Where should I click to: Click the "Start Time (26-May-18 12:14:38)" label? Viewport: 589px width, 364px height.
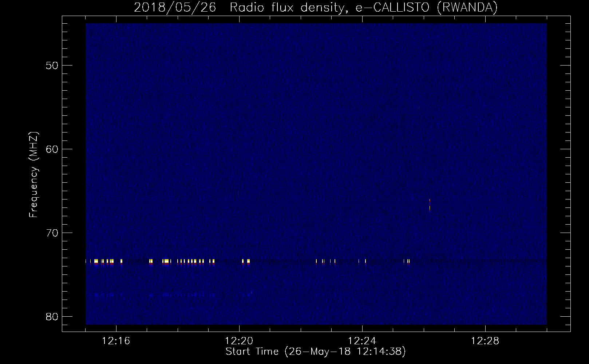click(x=316, y=352)
